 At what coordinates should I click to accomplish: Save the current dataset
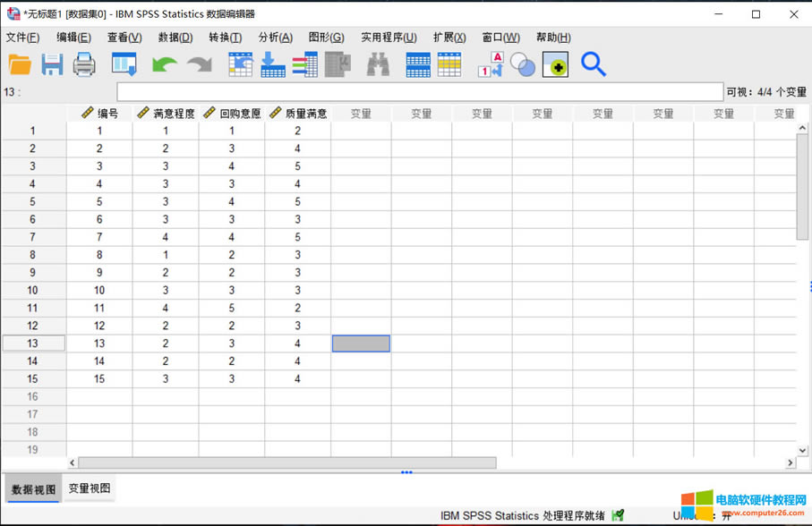coord(52,64)
